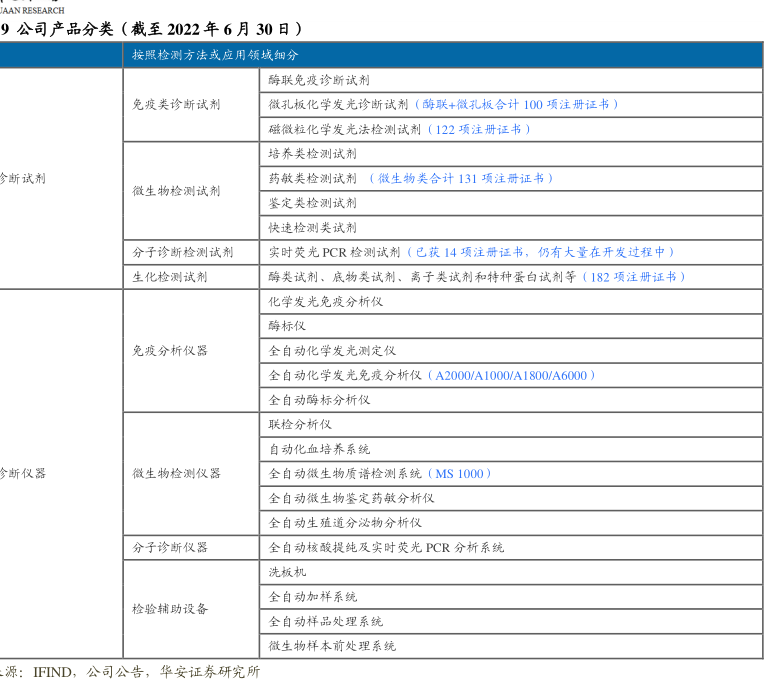Select the 磁微粒化学发光法检测试剂 row

click(x=511, y=129)
